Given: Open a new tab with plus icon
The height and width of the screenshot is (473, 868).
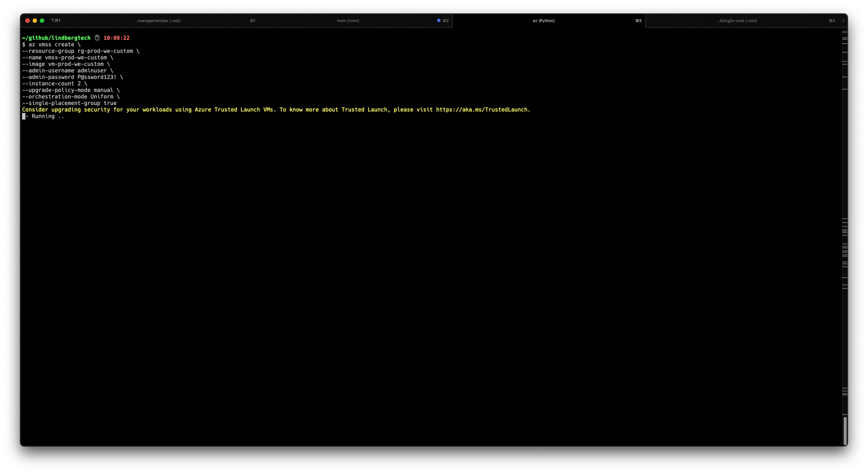Looking at the screenshot, I should point(843,21).
